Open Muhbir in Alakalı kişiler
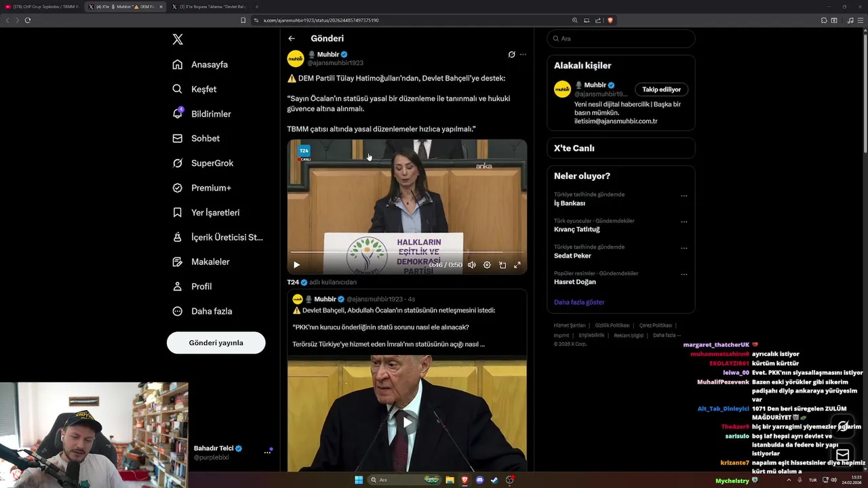Screen dimensions: 868x488 coord(595,85)
